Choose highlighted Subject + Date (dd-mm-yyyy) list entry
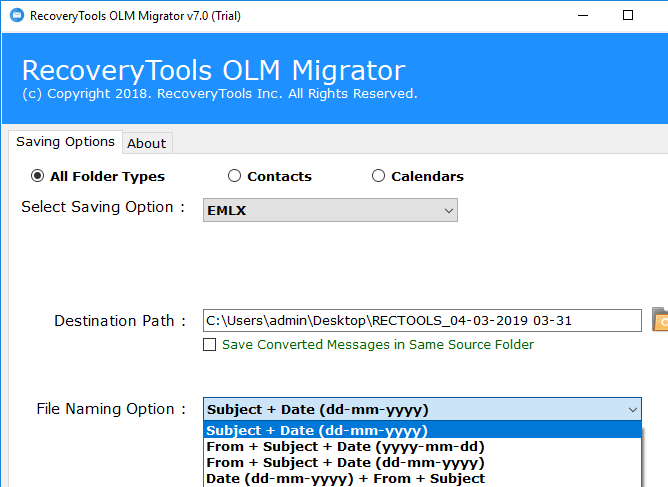 coord(422,430)
